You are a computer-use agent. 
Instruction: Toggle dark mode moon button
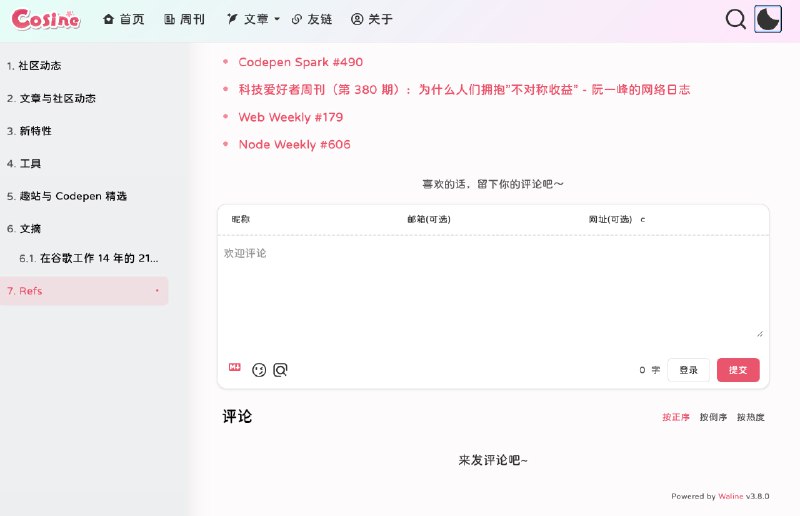pos(768,19)
